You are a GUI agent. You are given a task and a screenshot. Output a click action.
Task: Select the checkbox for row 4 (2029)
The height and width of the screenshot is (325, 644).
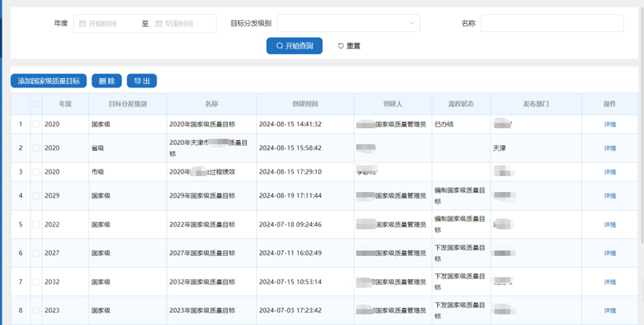coord(36,196)
